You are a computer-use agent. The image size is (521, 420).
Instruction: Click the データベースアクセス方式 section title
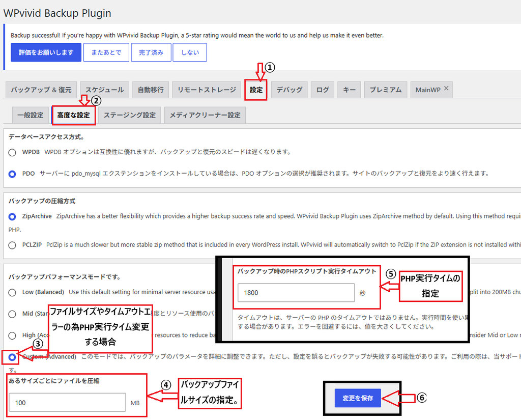[x=46, y=137]
